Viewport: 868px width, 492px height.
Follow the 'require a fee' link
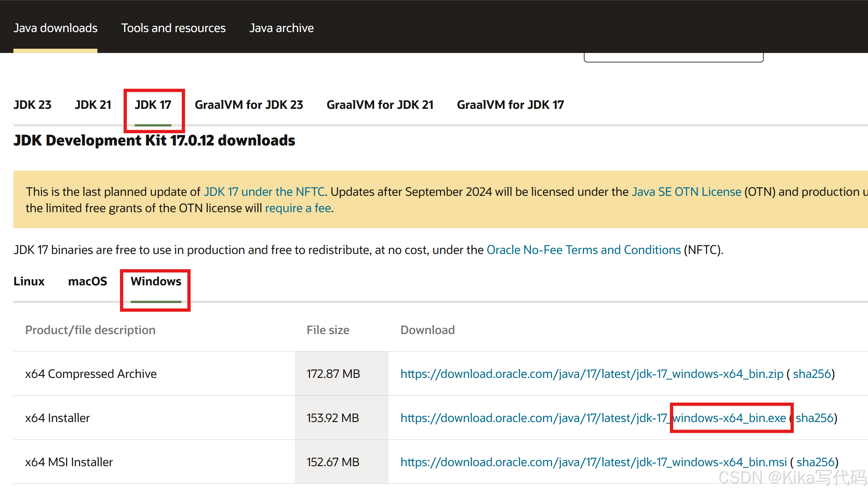(x=298, y=208)
